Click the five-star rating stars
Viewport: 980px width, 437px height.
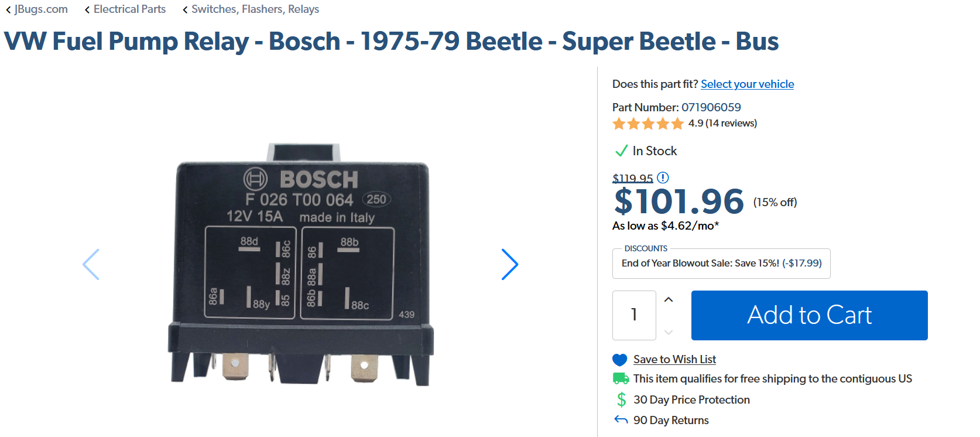(647, 124)
